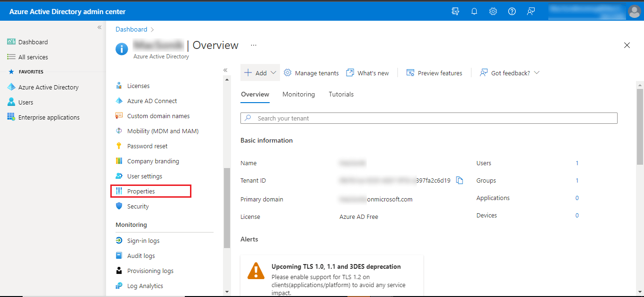
Task: Click the Overview info icon
Action: point(122,49)
